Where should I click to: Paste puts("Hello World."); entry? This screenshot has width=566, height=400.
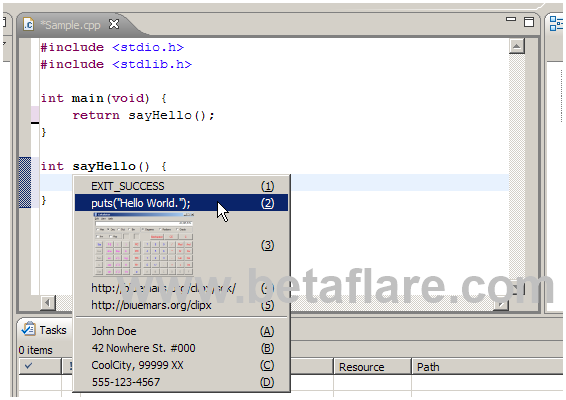182,203
